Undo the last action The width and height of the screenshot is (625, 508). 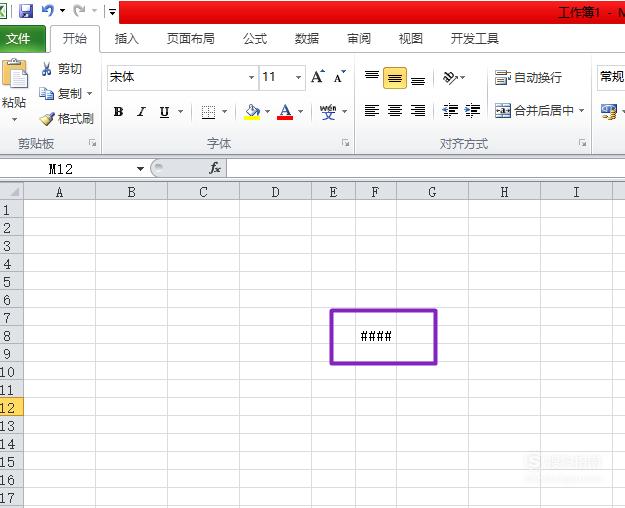(x=48, y=10)
